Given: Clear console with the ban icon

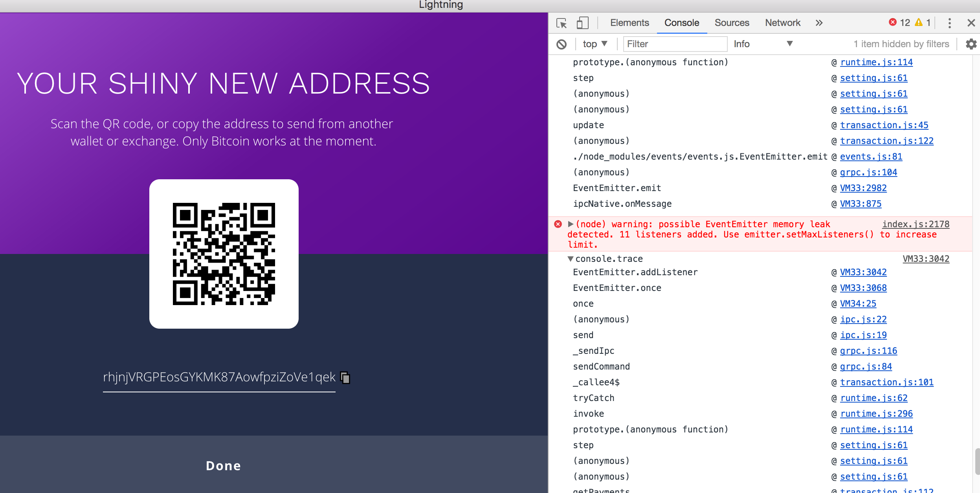Looking at the screenshot, I should pos(562,44).
